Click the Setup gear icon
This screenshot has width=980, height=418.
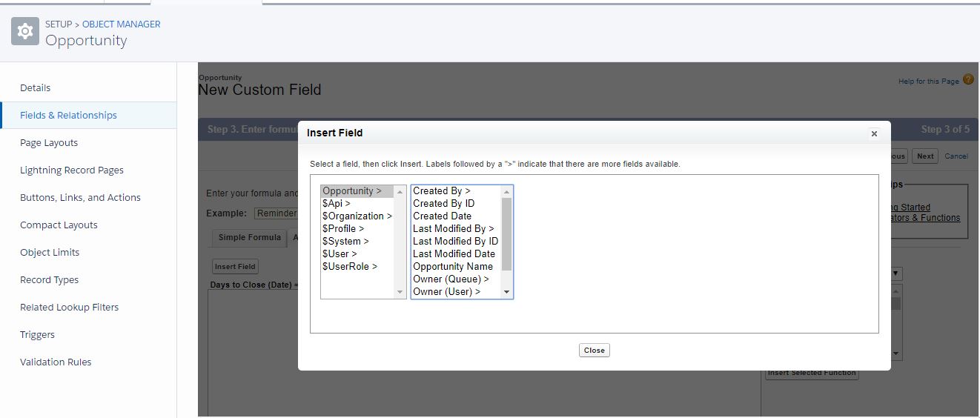(x=24, y=32)
